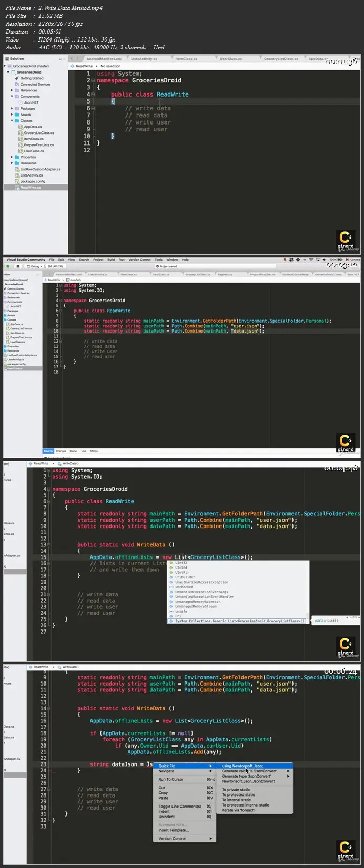Click ListRowCustomAdapter.cs file icon in the 00:01:36 frame
The height and width of the screenshot is (868, 364).
coord(18,169)
